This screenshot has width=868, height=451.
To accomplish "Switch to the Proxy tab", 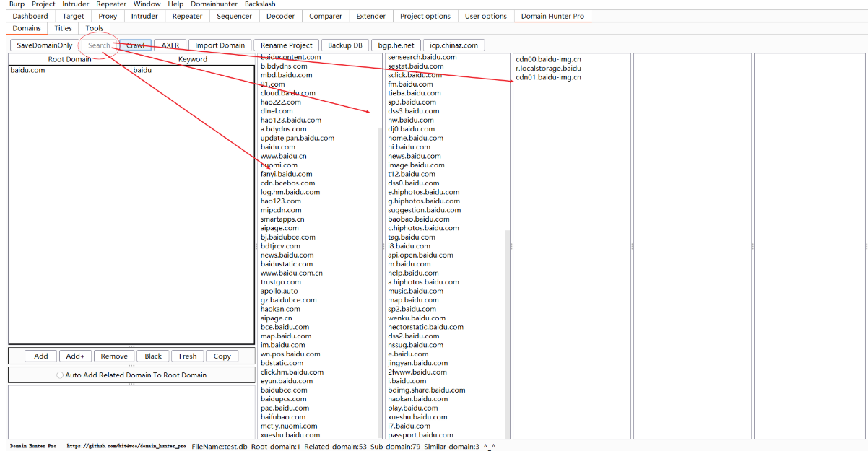I will click(108, 16).
